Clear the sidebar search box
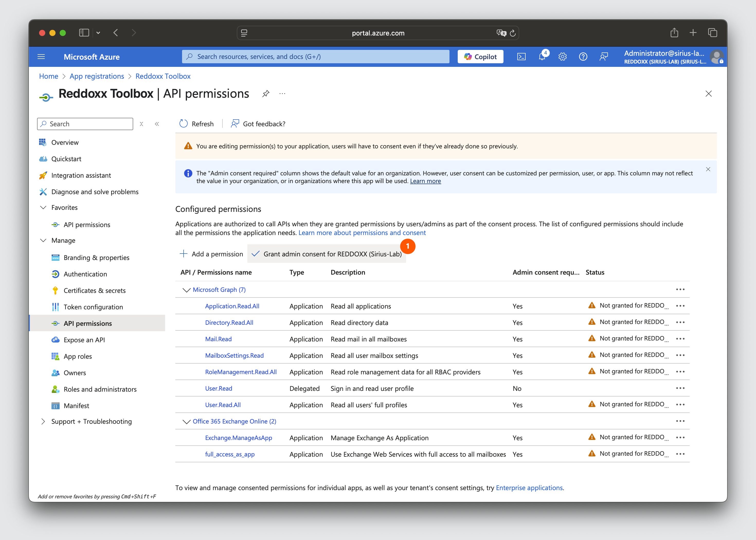The image size is (756, 540). [141, 124]
